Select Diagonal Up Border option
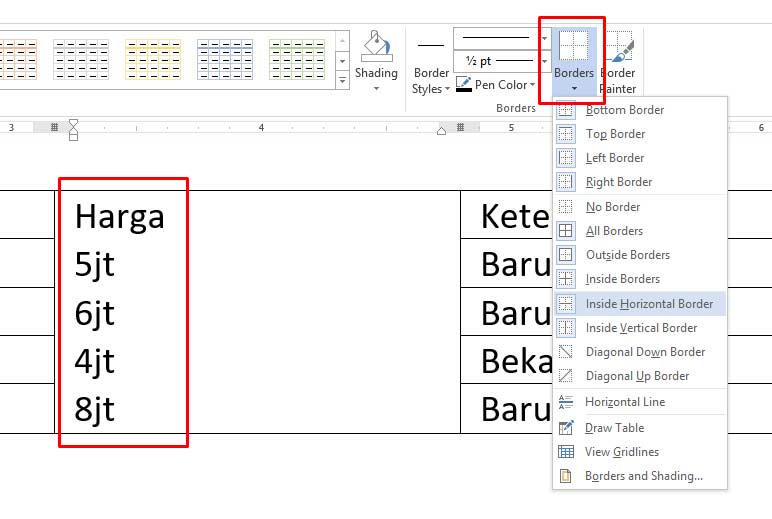 [640, 376]
